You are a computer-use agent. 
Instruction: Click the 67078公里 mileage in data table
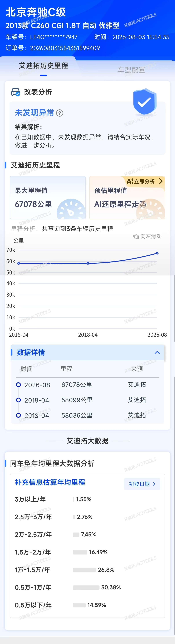point(77,385)
